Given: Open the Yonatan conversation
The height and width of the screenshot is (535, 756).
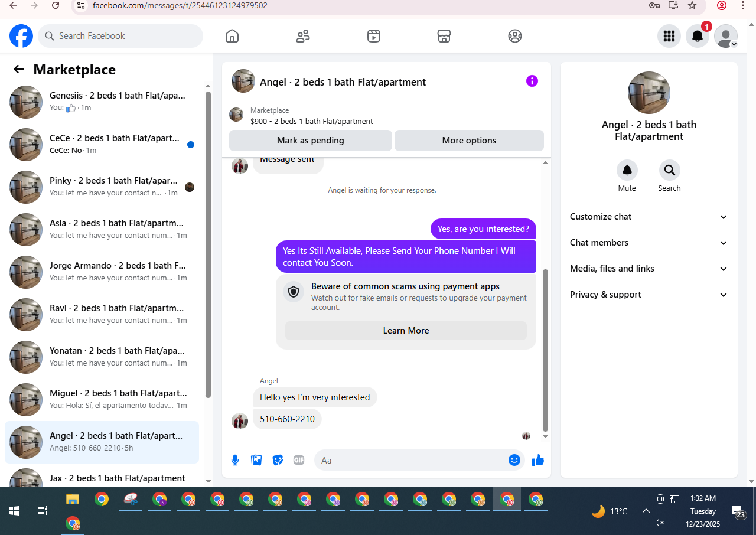Looking at the screenshot, I should click(x=102, y=357).
